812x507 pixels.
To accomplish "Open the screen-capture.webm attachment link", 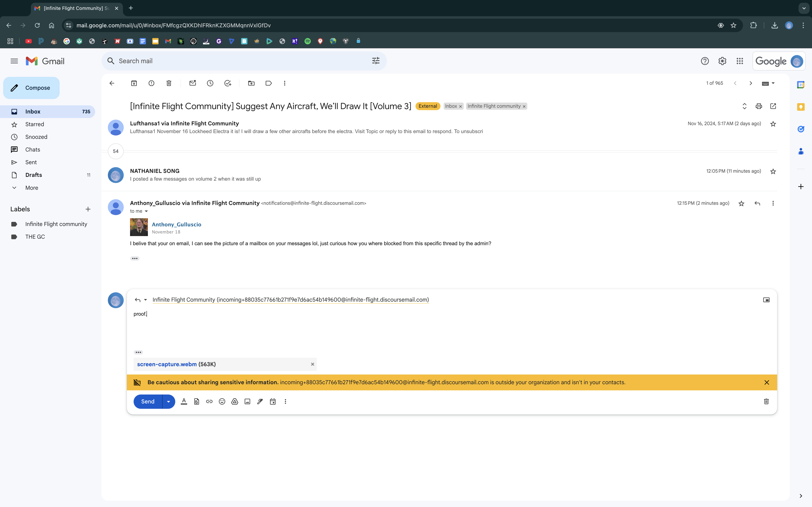I will pyautogui.click(x=167, y=364).
